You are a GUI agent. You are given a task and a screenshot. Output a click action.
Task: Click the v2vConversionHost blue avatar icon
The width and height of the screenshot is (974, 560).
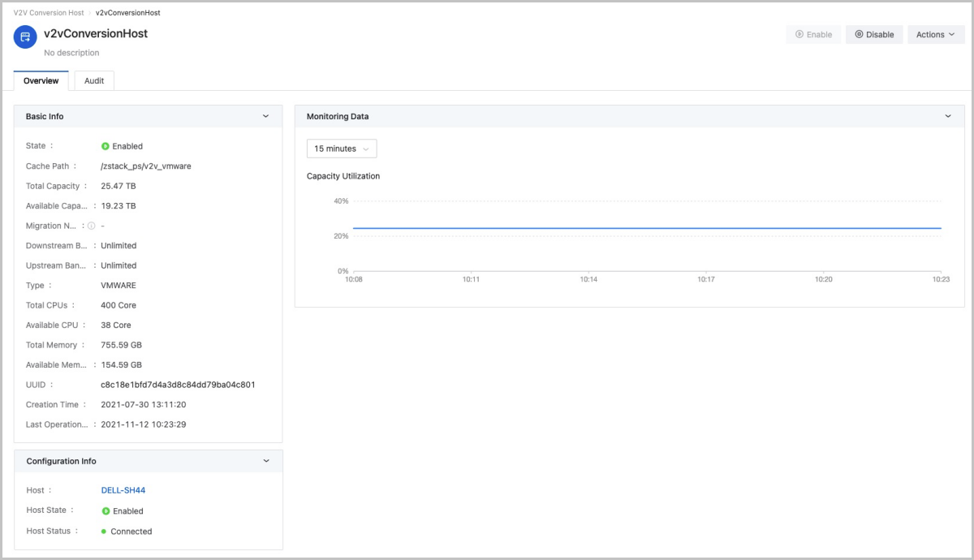tap(25, 37)
